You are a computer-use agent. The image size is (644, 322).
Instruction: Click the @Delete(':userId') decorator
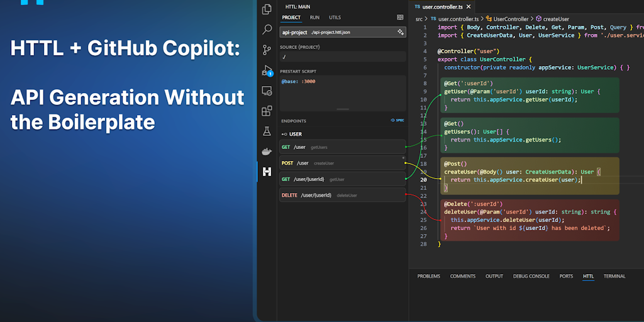click(x=473, y=204)
